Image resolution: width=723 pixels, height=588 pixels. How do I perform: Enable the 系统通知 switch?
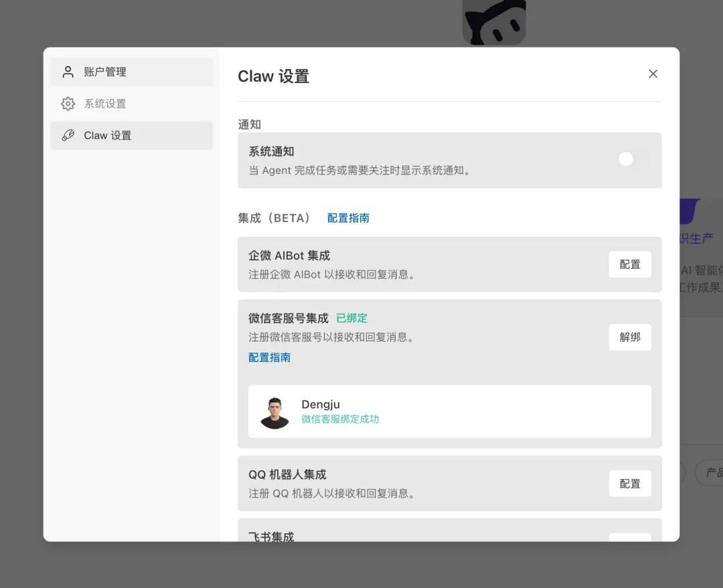click(x=627, y=159)
